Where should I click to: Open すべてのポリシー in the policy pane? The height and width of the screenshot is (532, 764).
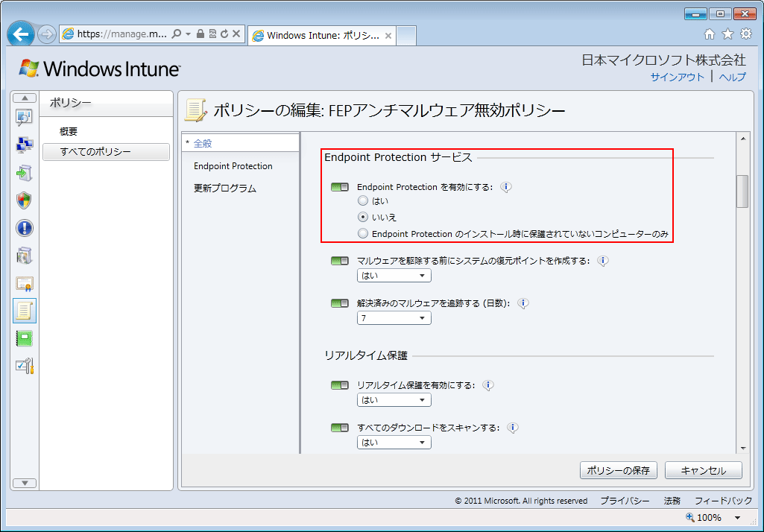point(107,152)
